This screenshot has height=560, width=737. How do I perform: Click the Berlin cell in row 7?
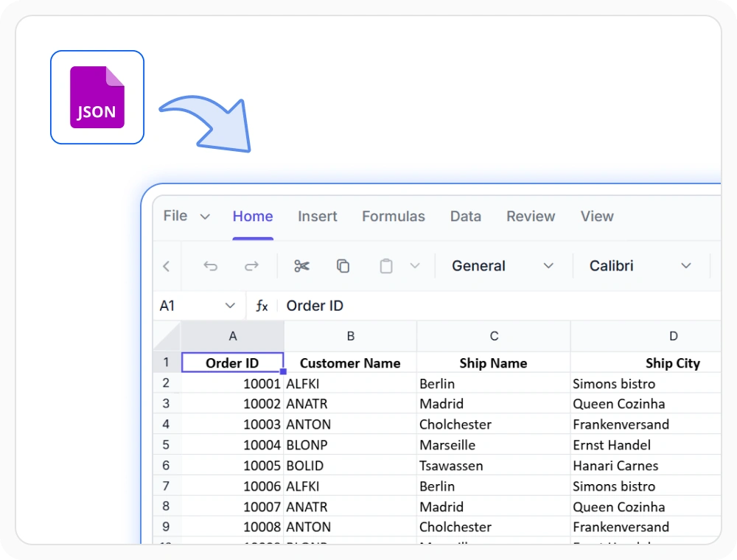(x=494, y=486)
